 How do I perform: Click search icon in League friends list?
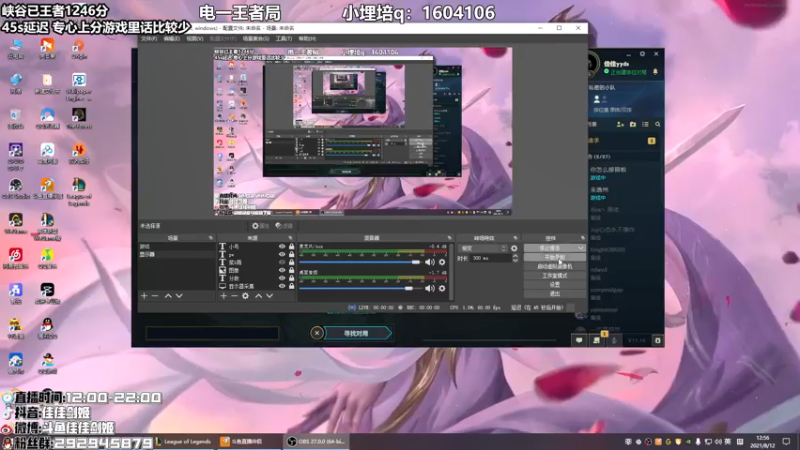tap(658, 124)
